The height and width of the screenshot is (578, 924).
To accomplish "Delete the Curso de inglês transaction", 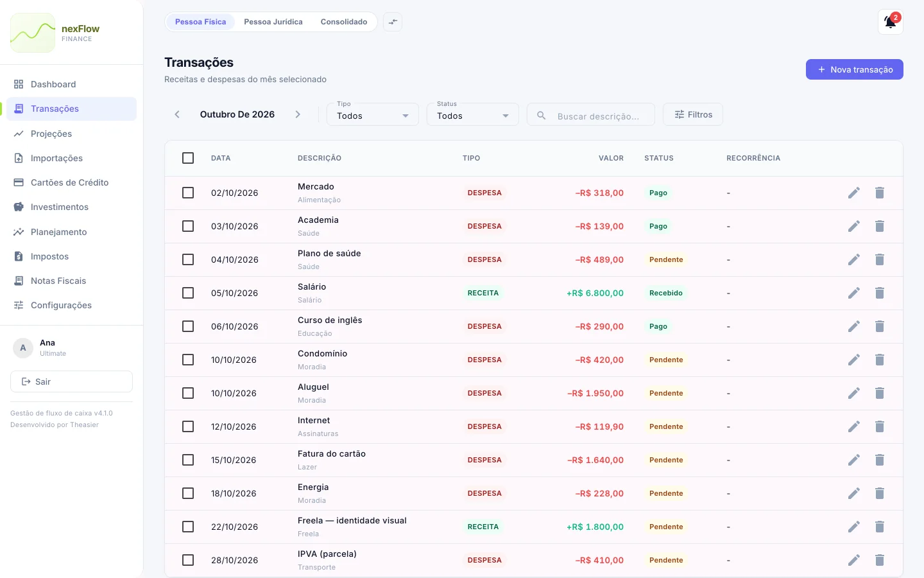I will 880,326.
